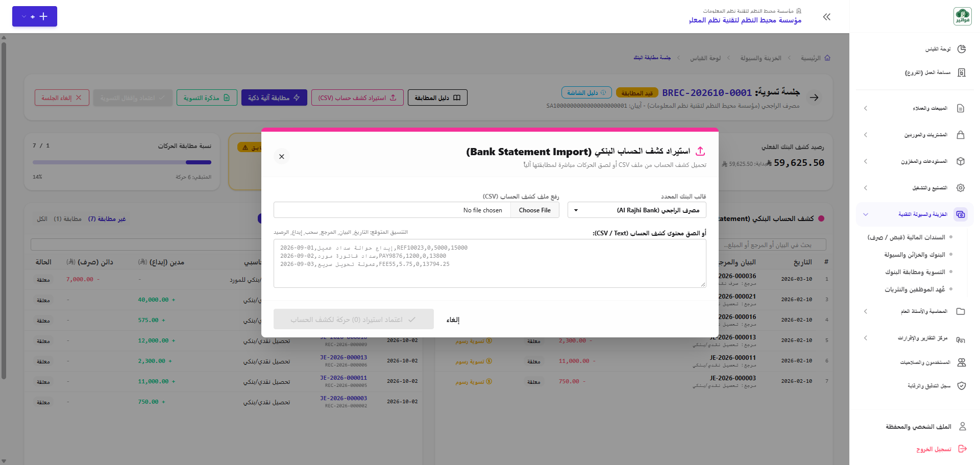This screenshot has height=465, width=980.
Task: Click تسجيل الخروج logout link
Action: 934,449
